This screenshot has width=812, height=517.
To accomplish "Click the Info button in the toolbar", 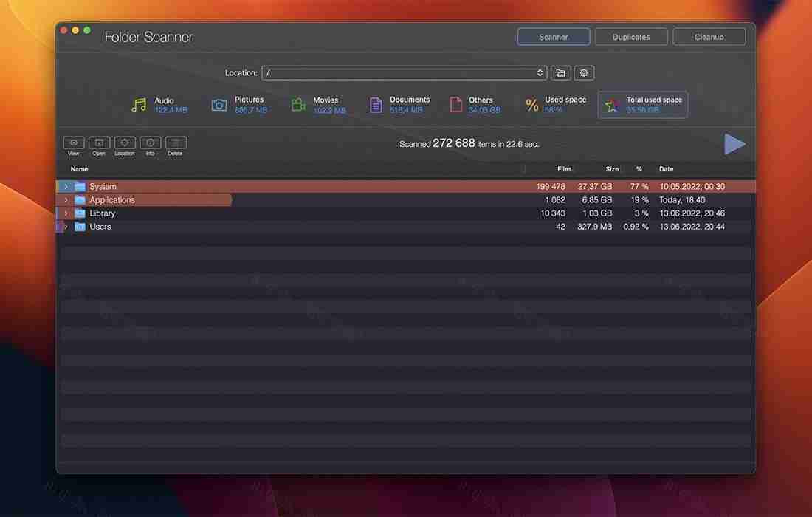I will pos(150,144).
